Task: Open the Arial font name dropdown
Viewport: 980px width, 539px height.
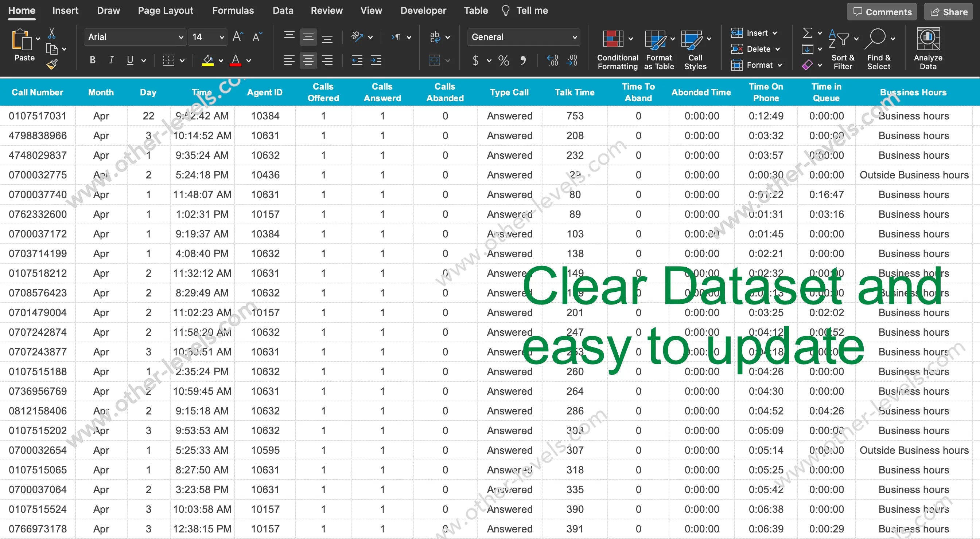Action: point(181,37)
